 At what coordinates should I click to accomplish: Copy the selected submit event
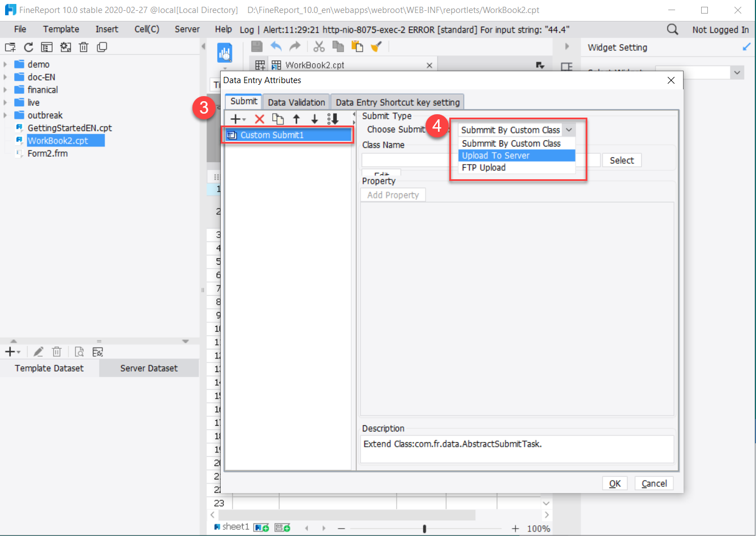277,119
